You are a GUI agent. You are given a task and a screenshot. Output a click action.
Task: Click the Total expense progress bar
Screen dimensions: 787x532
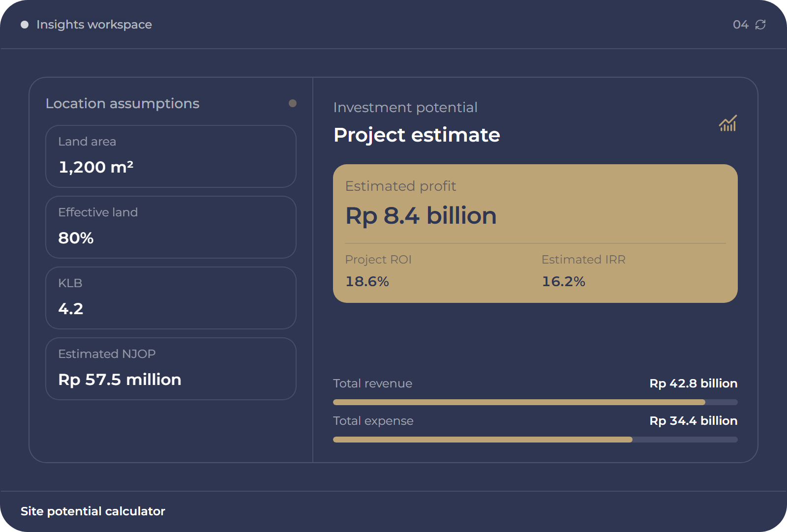click(535, 440)
